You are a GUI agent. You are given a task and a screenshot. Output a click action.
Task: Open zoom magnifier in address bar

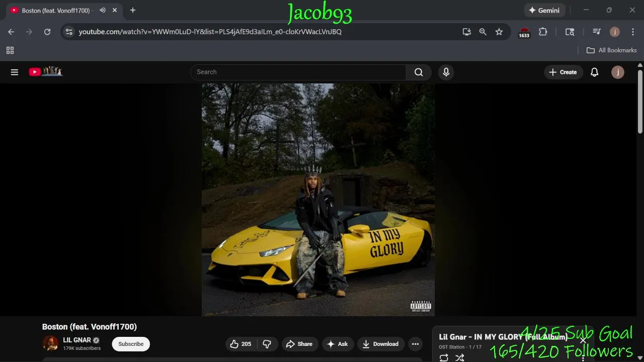point(483,32)
